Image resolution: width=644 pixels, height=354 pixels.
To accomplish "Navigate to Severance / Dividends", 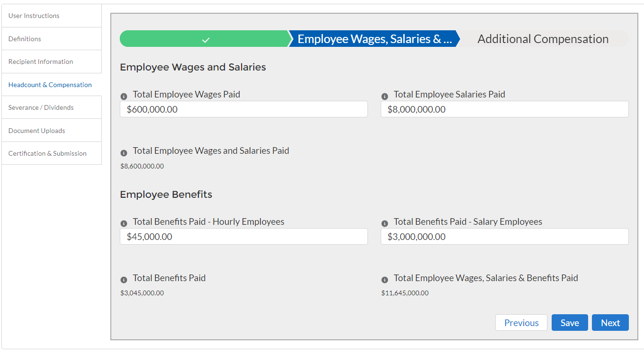I will (41, 107).
